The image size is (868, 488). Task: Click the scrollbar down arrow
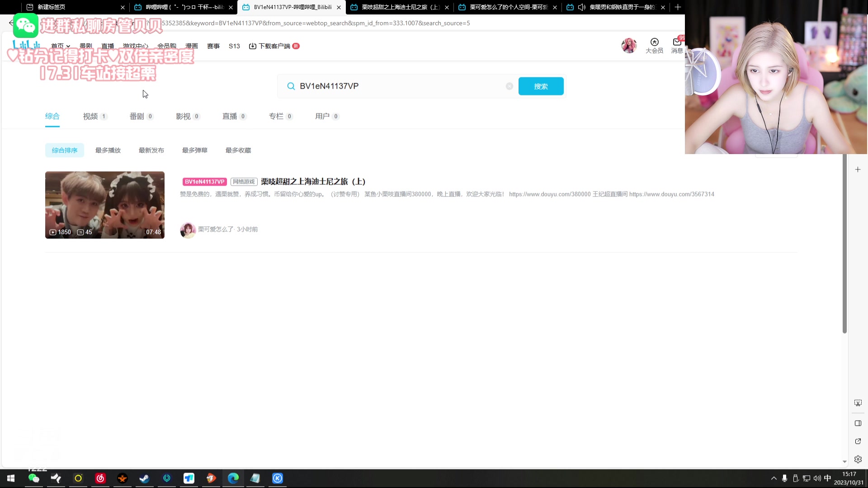coord(844,462)
